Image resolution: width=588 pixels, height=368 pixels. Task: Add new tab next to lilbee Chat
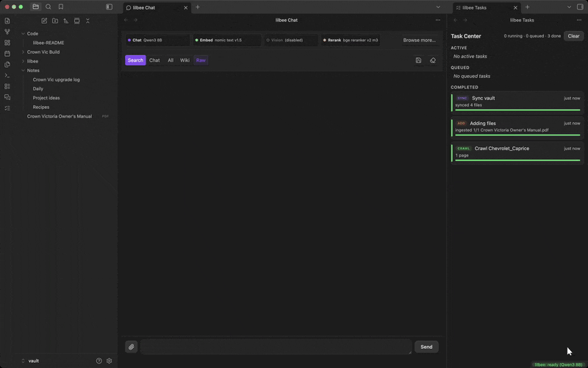198,7
